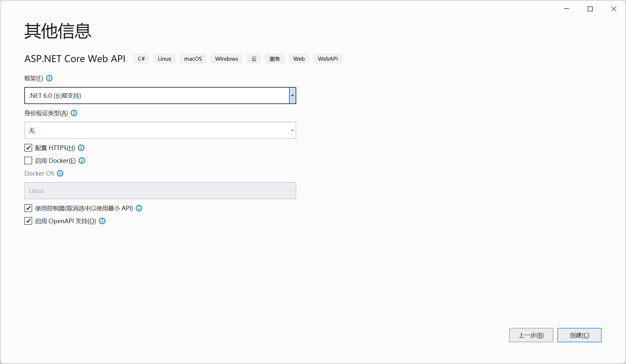Click the WebAPI tag
The height and width of the screenshot is (364, 626).
click(328, 59)
